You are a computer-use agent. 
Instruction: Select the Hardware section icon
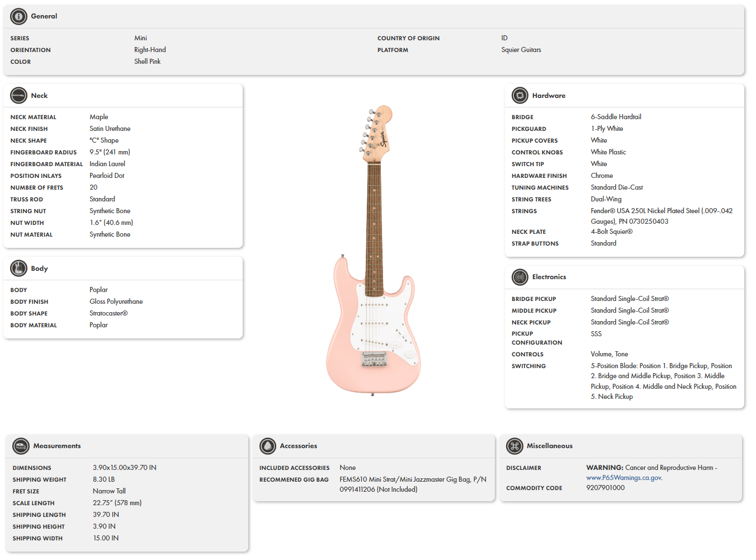click(x=519, y=95)
